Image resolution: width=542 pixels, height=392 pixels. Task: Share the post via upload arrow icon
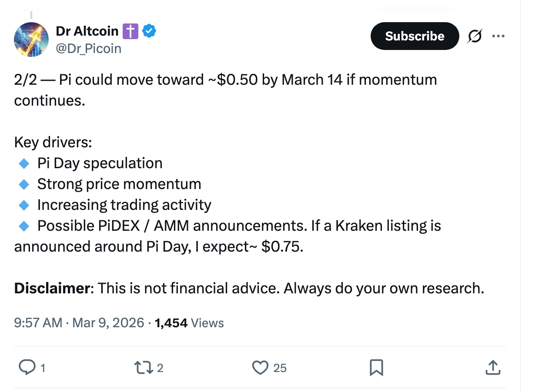pos(492,368)
